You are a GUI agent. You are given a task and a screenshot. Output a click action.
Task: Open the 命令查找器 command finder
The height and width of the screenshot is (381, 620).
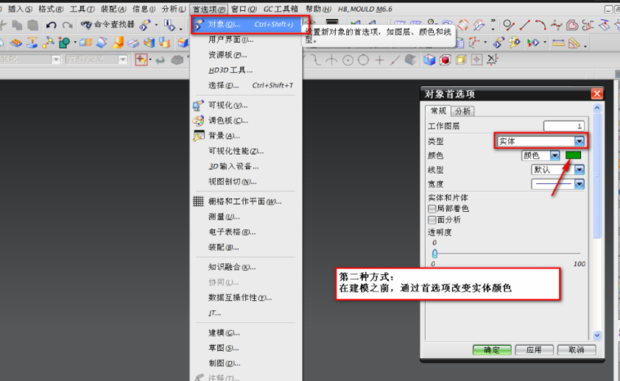(x=107, y=25)
